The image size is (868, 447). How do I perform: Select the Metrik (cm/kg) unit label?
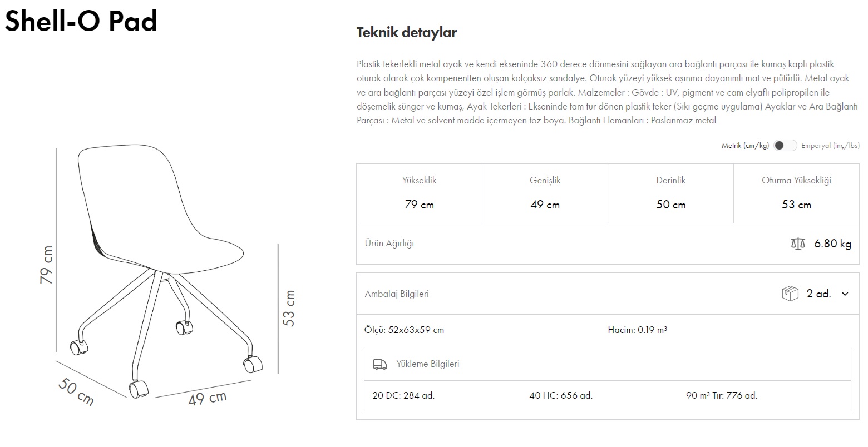coord(745,146)
